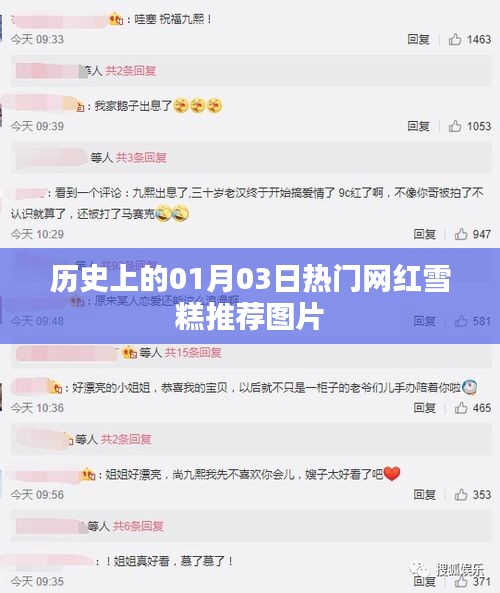Reply to the 09:39 comment
This screenshot has height=593, width=500.
(418, 126)
